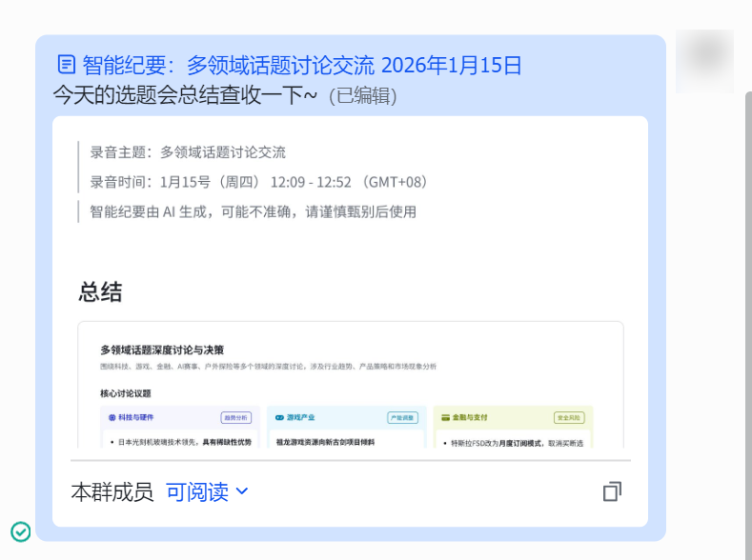The height and width of the screenshot is (560, 752).
Task: Click the tag badge on the 游戏产业 card
Action: click(402, 418)
